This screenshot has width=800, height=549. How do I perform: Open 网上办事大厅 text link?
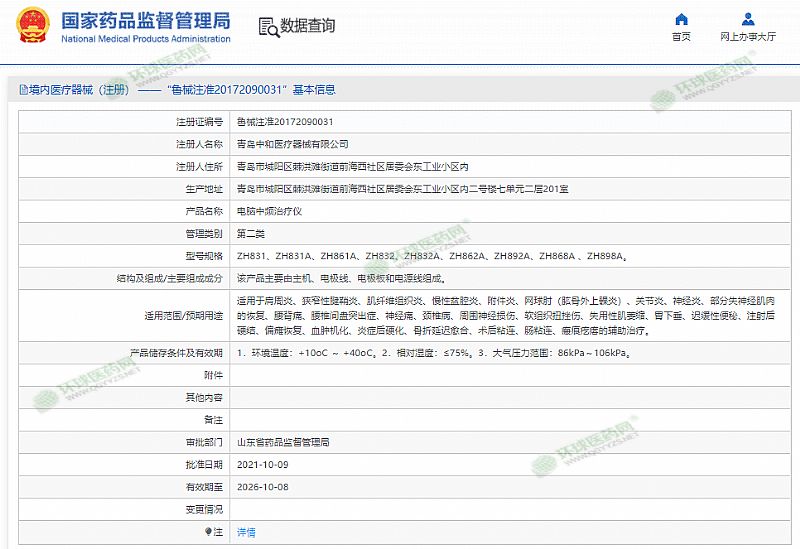point(748,36)
